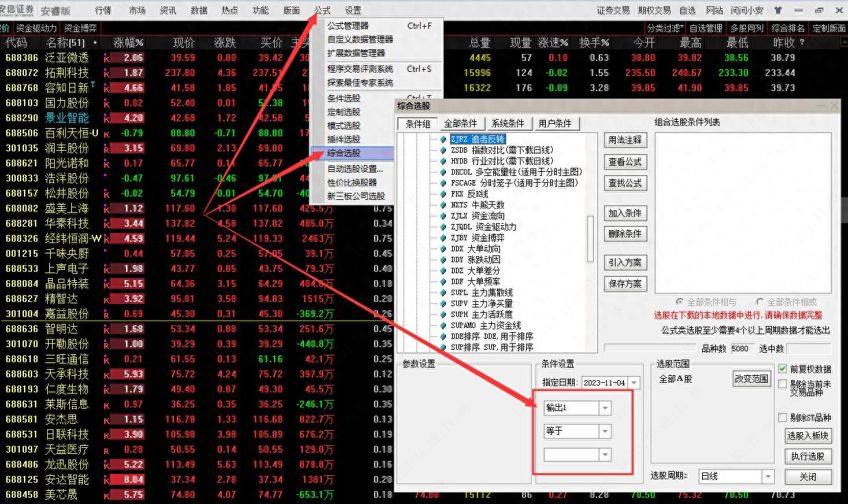Select the DDX 大单动向 formula icon
Image resolution: width=848 pixels, height=504 pixels.
[443, 249]
